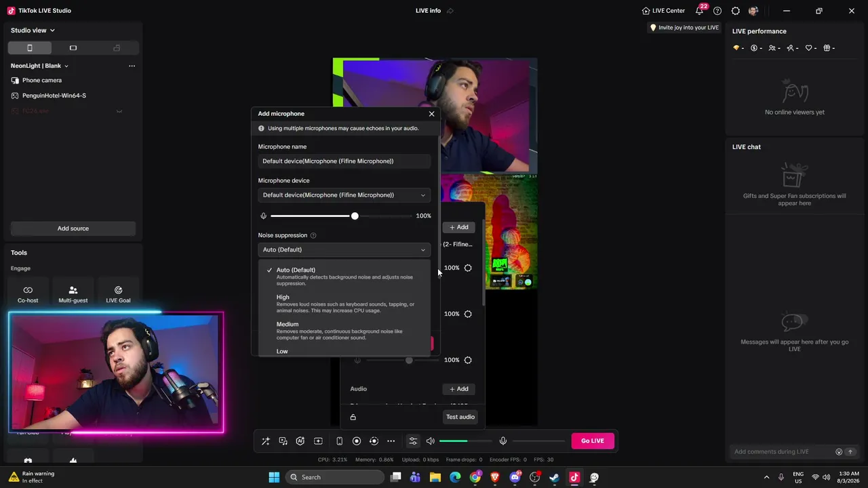Viewport: 868px width, 488px height.
Task: Show hidden system tray icons
Action: click(767, 477)
